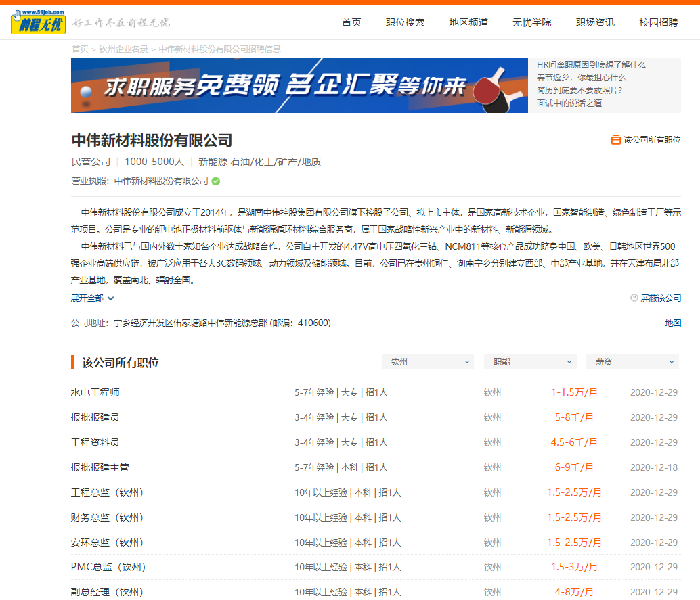
Task: Open the 安环总监（钦州）job posting
Action: click(x=108, y=543)
